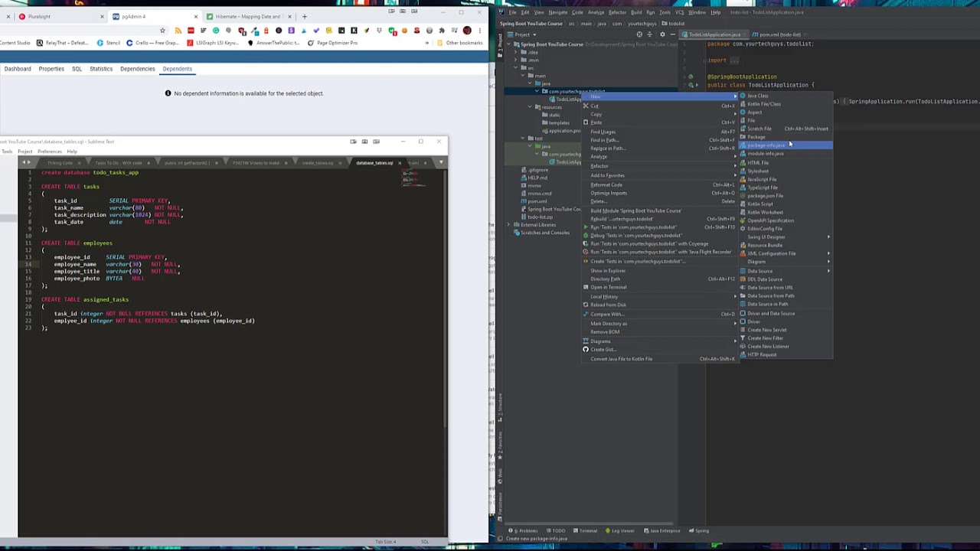Open the Spring tool window button
The height and width of the screenshot is (551, 980).
tap(699, 530)
